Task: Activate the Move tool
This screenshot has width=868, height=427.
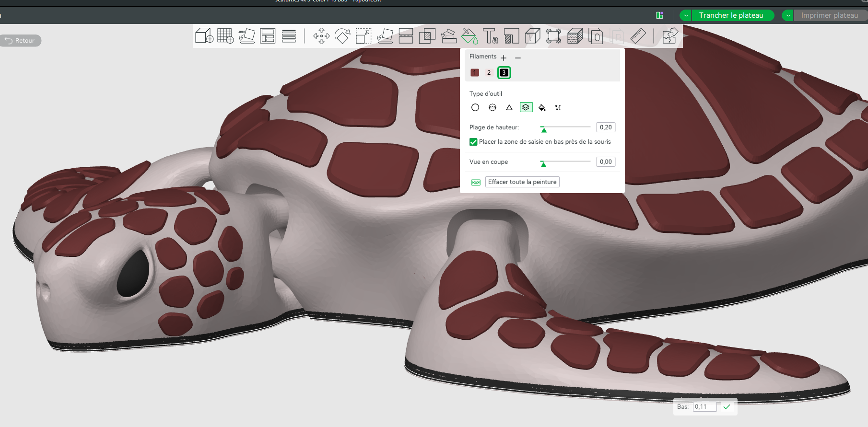Action: (321, 36)
